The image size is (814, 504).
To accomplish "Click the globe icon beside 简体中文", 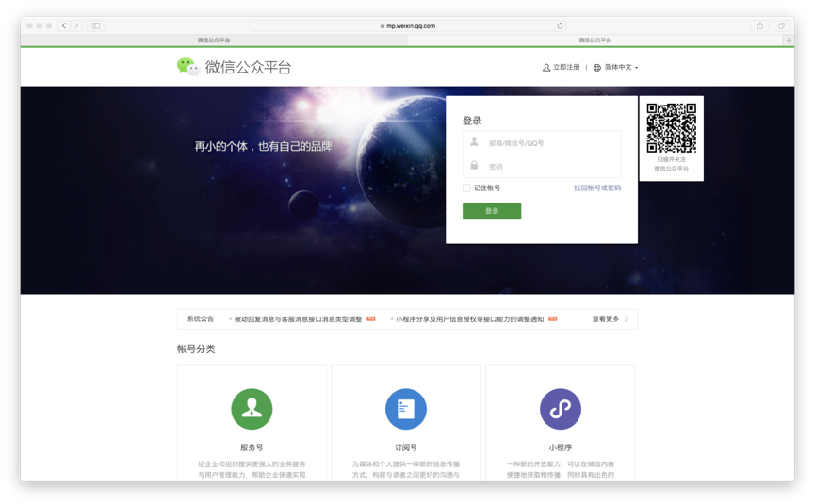I will tap(597, 68).
